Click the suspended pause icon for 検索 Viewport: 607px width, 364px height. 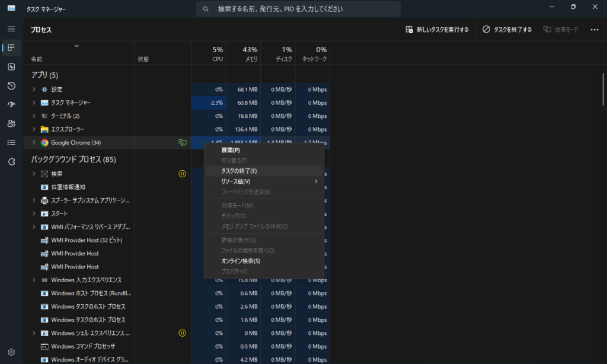[x=183, y=174]
